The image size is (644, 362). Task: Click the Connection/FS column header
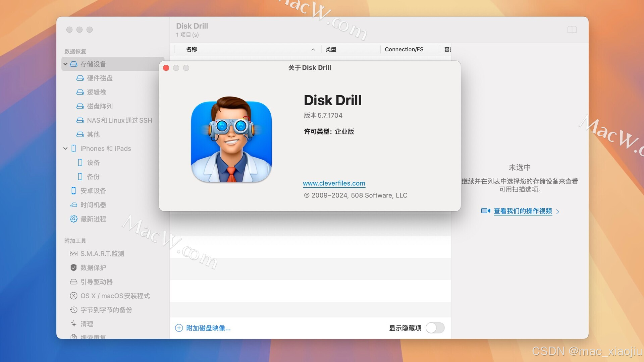405,49
